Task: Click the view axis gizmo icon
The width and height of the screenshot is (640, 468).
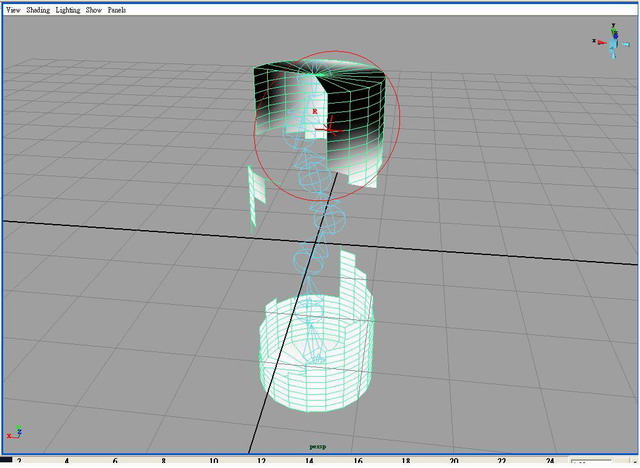Action: coord(611,41)
